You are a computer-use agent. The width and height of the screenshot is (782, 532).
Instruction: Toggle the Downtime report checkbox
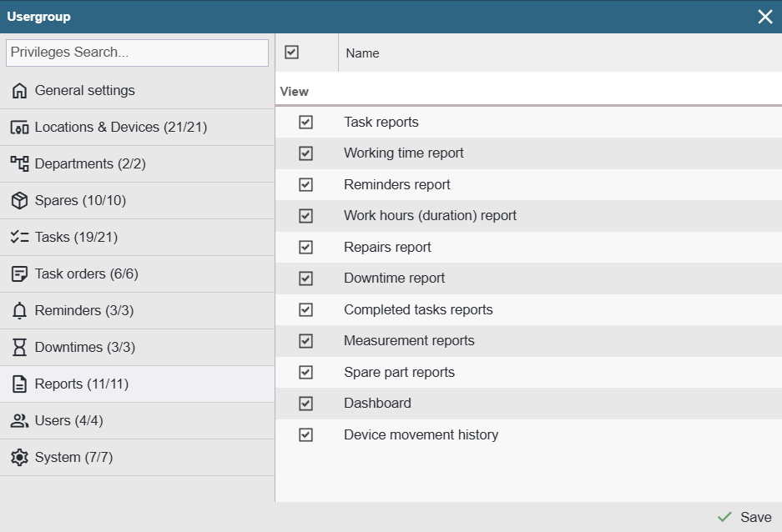pyautogui.click(x=305, y=279)
